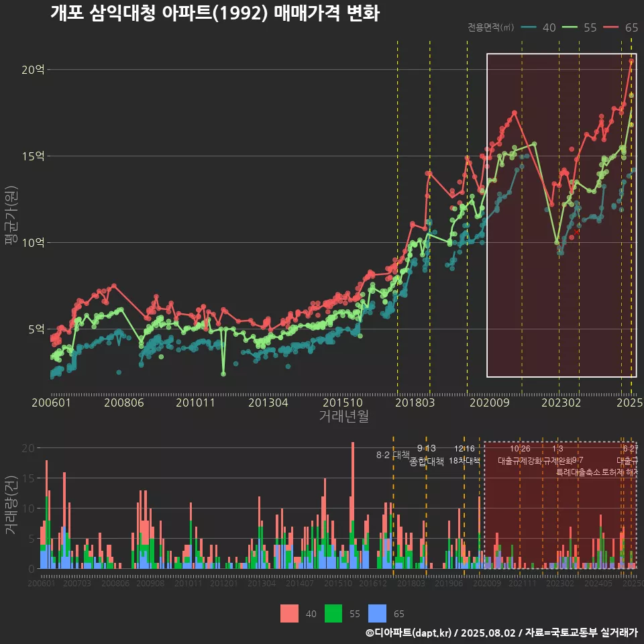Click 202405 on the volume chart x-axis
644x644 pixels.
(598, 583)
